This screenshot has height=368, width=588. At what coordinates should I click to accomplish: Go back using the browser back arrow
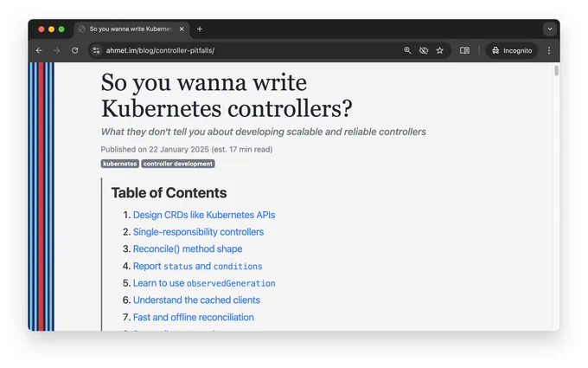tap(39, 50)
